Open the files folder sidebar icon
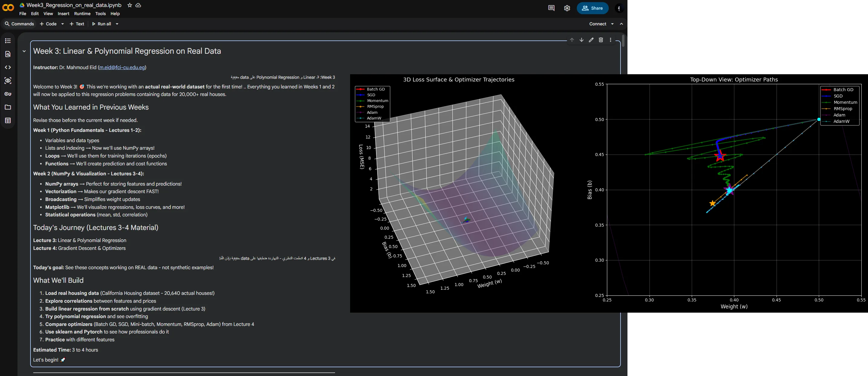 point(8,107)
